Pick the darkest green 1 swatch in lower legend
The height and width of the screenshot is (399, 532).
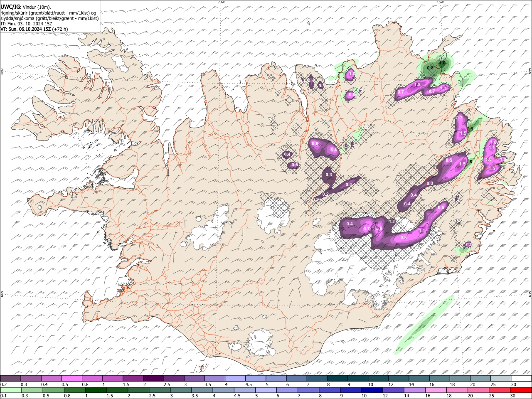pos(96,390)
